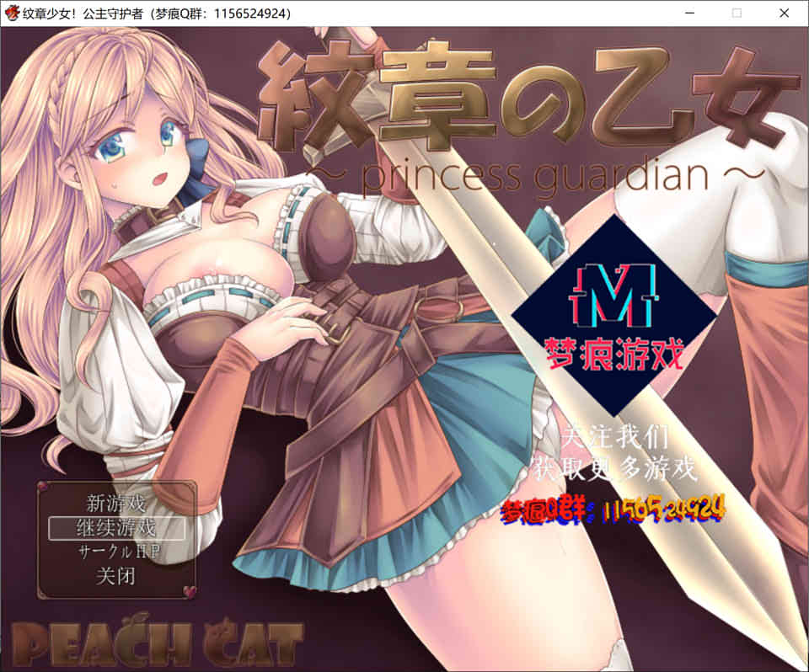Image resolution: width=809 pixels, height=672 pixels.
Task: Click the 获取更多游戏 text
Action: (614, 468)
